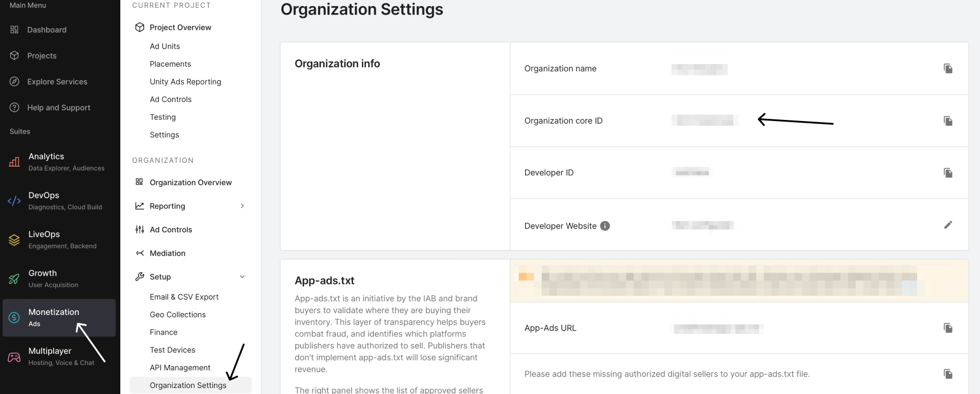Image resolution: width=980 pixels, height=394 pixels.
Task: Copy the Developer ID value
Action: pyautogui.click(x=947, y=173)
